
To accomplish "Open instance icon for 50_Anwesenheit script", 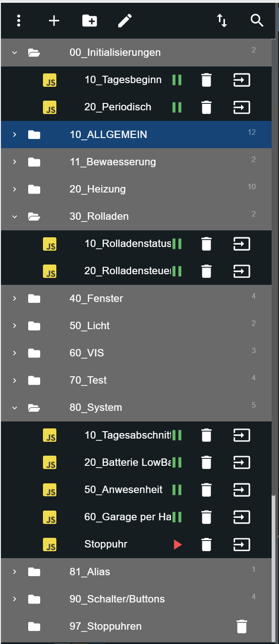I will click(x=242, y=489).
